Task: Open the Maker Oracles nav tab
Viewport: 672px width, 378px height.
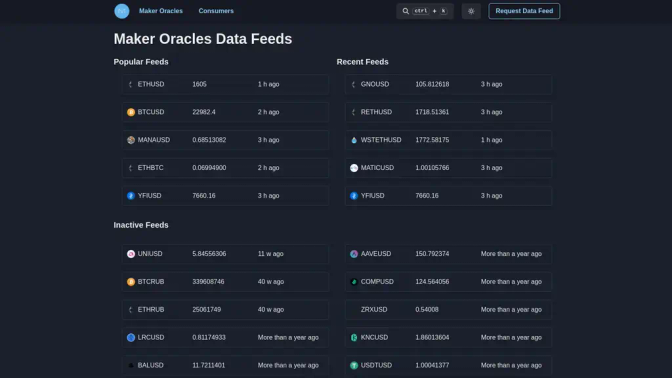Action: click(161, 11)
